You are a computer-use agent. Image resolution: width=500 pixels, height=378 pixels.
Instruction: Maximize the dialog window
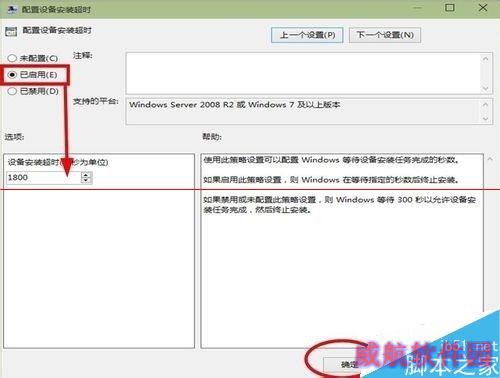(450, 7)
